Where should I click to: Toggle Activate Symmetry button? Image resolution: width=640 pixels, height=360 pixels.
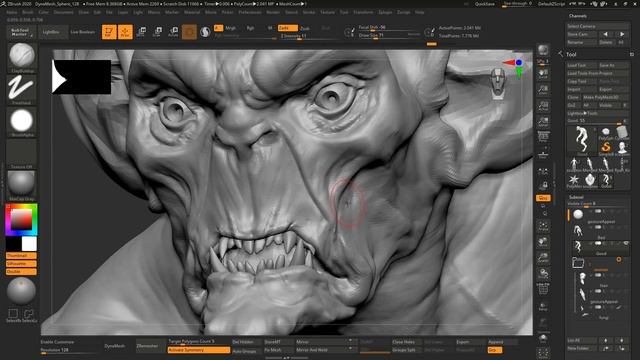pyautogui.click(x=199, y=350)
